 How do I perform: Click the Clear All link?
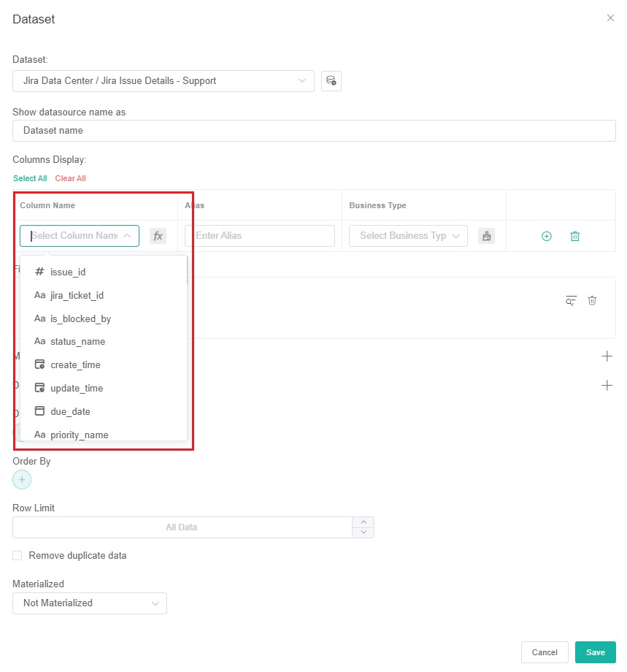click(70, 178)
